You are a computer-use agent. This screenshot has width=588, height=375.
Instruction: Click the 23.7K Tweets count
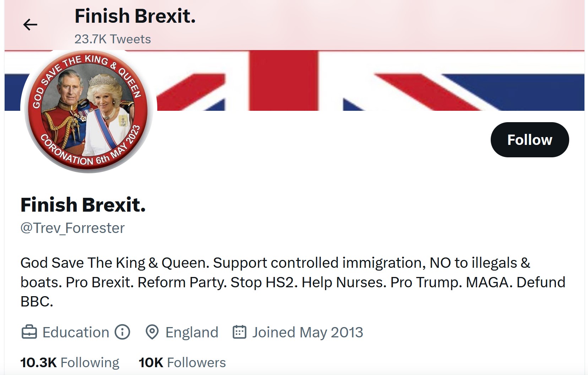(x=113, y=39)
